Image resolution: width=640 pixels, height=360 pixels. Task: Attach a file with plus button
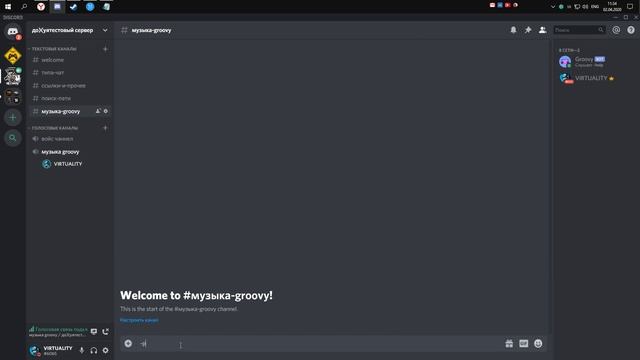128,344
